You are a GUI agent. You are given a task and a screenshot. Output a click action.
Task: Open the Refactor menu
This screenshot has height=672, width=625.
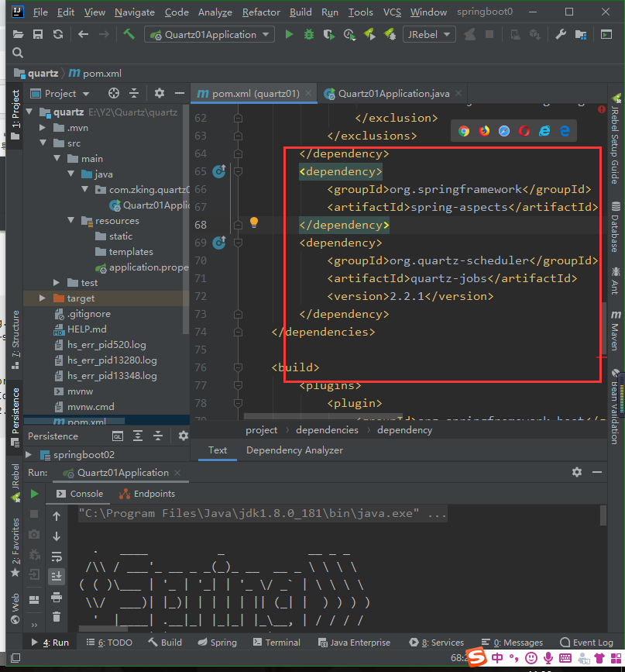(261, 12)
